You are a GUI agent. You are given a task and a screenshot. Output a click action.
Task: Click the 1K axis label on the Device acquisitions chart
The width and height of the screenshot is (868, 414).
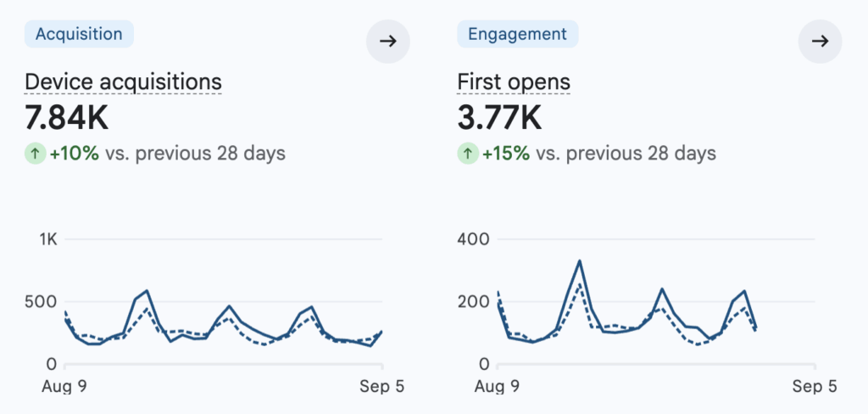48,239
